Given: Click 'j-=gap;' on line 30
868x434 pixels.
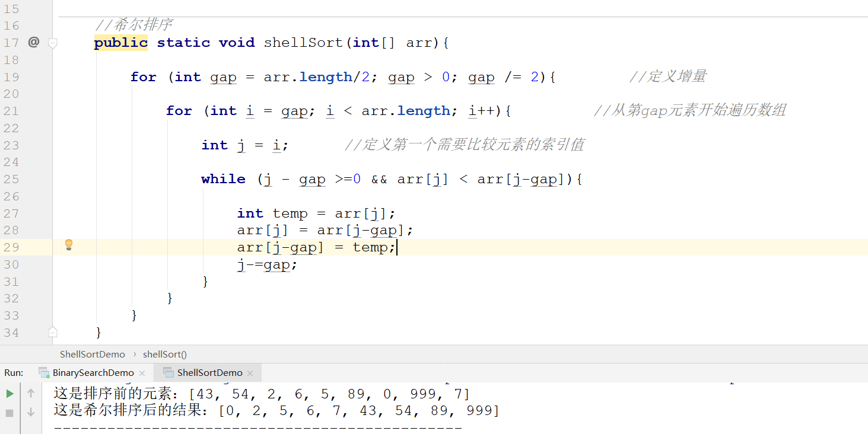Looking at the screenshot, I should (268, 264).
